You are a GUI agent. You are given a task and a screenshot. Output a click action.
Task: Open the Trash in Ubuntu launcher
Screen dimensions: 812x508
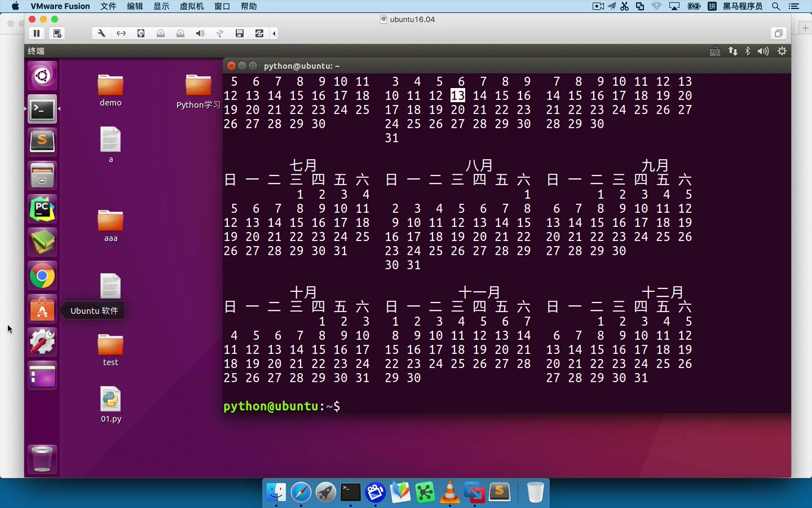[42, 458]
